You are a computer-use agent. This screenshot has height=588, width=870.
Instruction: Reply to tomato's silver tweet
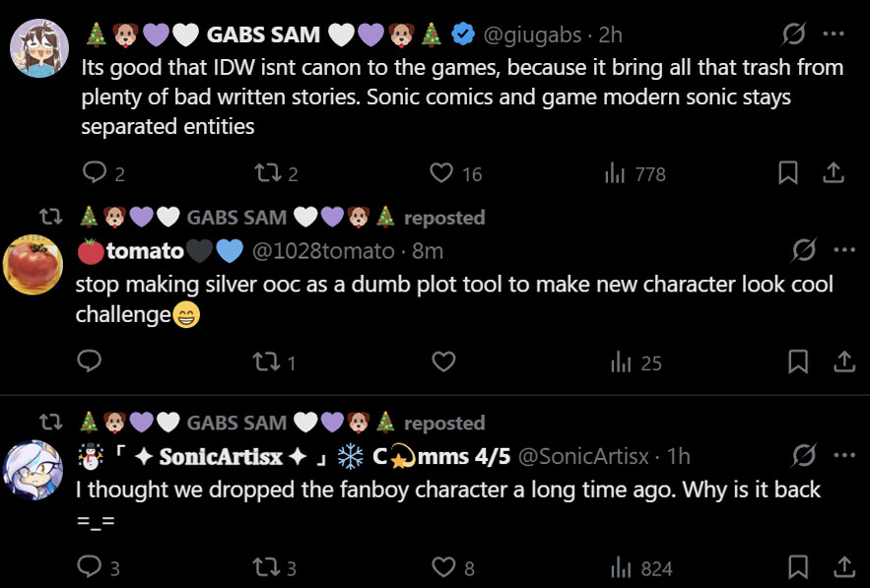pyautogui.click(x=90, y=361)
